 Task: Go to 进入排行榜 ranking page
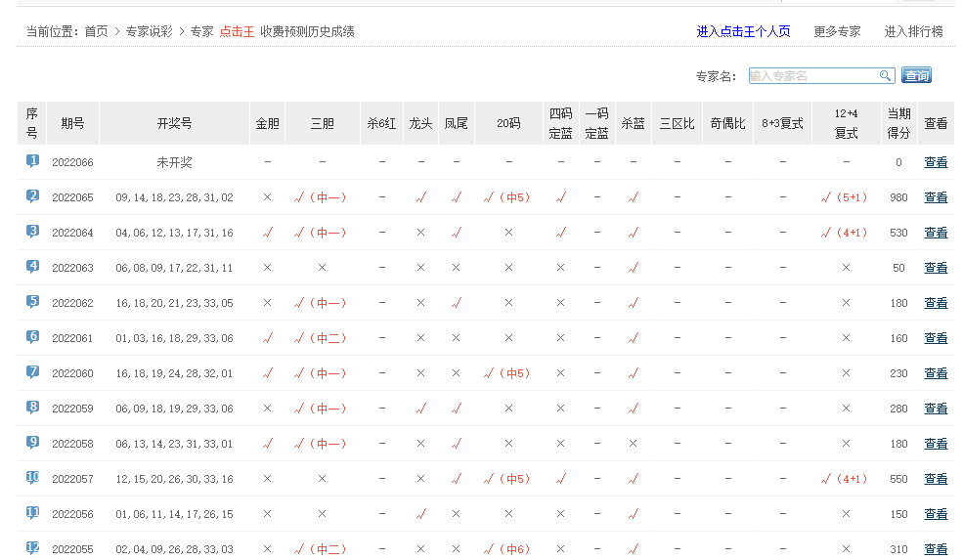(x=913, y=31)
